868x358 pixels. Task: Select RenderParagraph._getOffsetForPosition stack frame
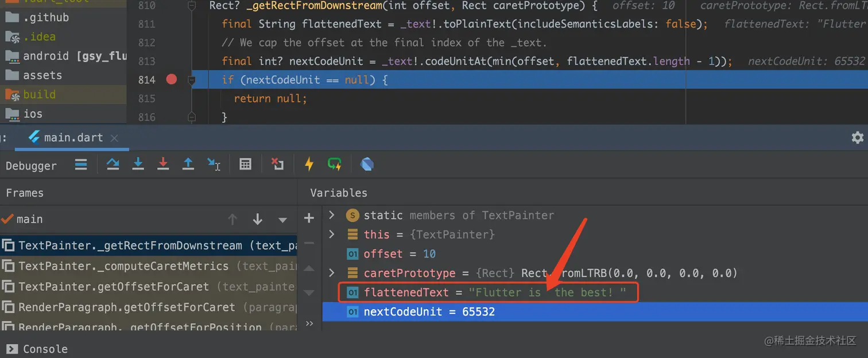coord(149,325)
